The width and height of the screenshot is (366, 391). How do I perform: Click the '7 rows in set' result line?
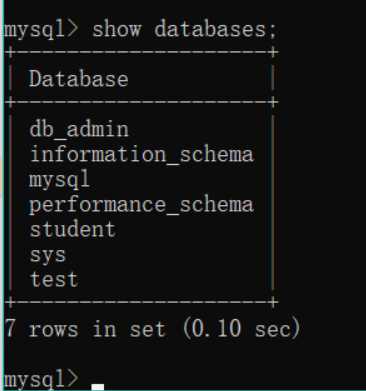(x=85, y=329)
